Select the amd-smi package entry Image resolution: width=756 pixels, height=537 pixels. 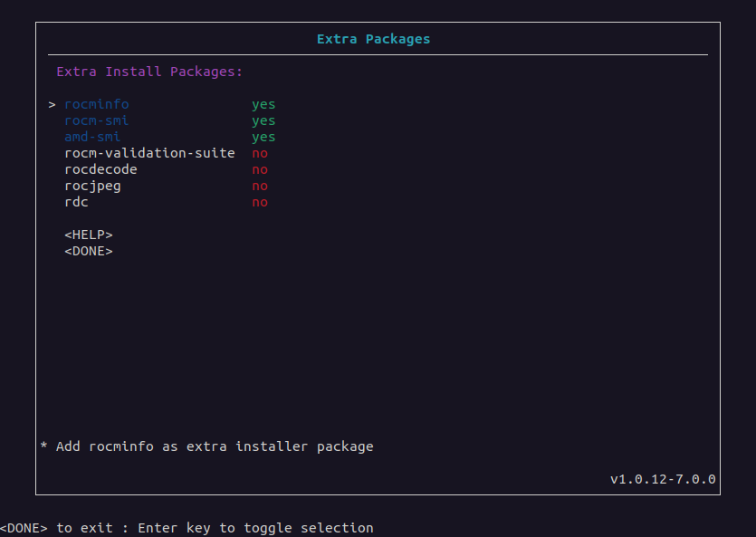[92, 137]
